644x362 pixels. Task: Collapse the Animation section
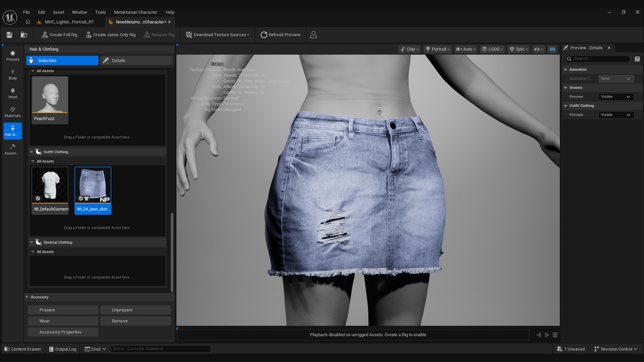pyautogui.click(x=566, y=69)
